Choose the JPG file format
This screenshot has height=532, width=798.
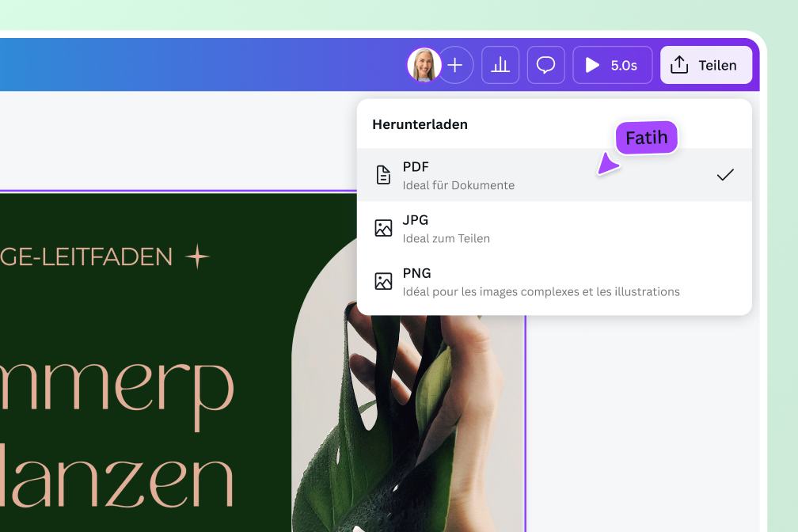point(554,228)
